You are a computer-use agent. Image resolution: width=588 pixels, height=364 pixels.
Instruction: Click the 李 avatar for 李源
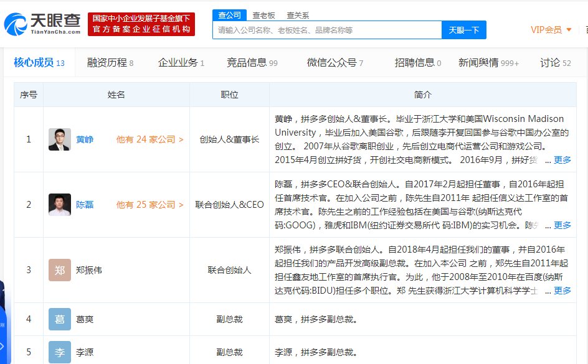click(x=60, y=352)
